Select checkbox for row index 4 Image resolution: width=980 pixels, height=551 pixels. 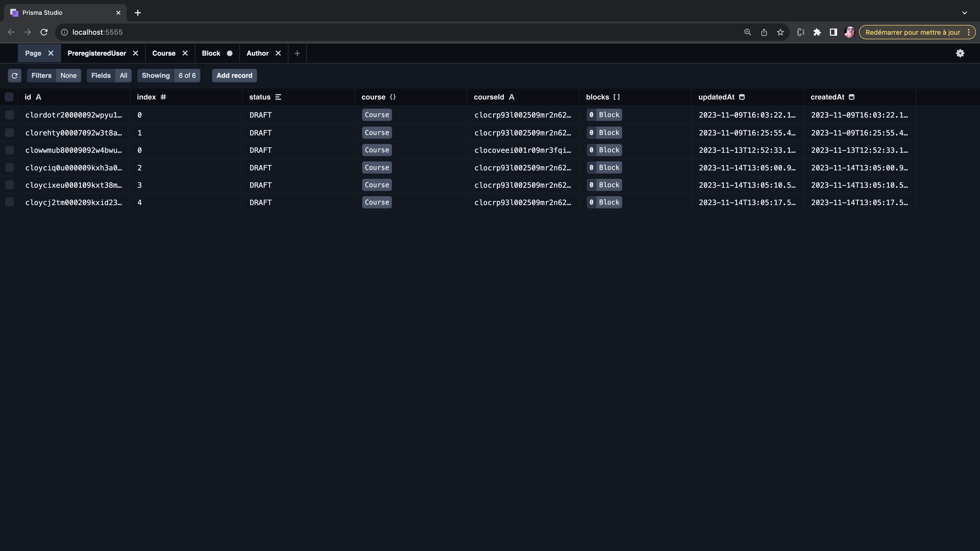9,202
